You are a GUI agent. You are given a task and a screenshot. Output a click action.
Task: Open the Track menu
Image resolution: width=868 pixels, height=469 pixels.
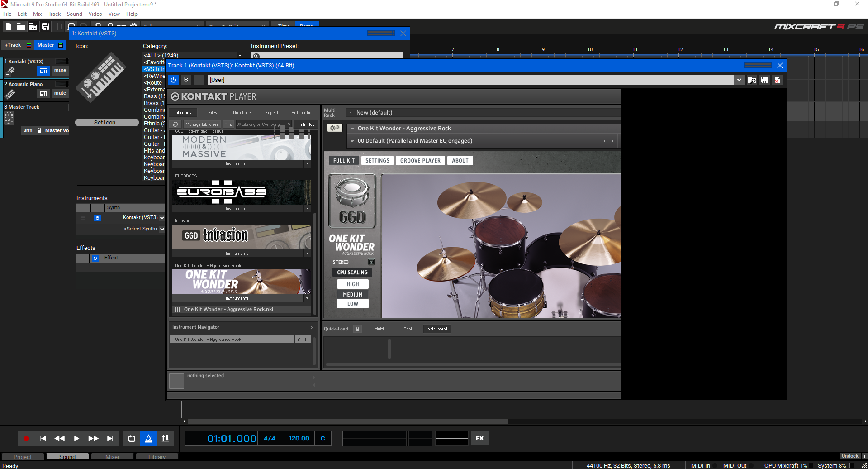pos(55,14)
